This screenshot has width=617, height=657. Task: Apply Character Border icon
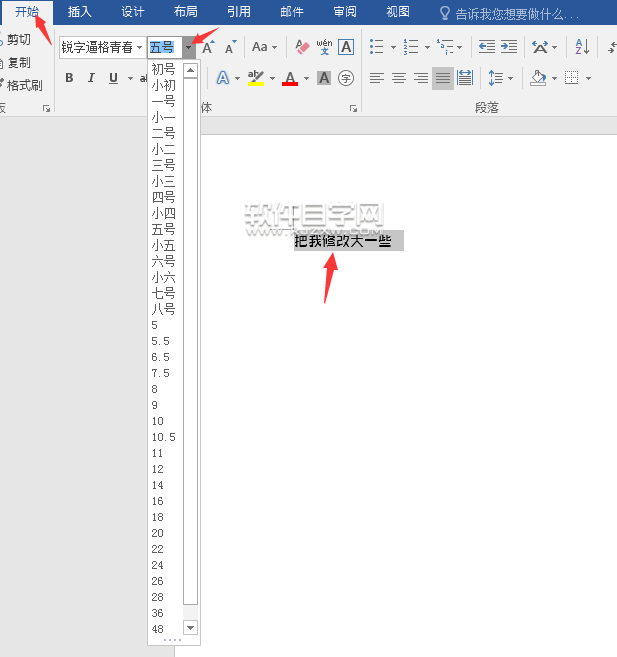click(346, 47)
